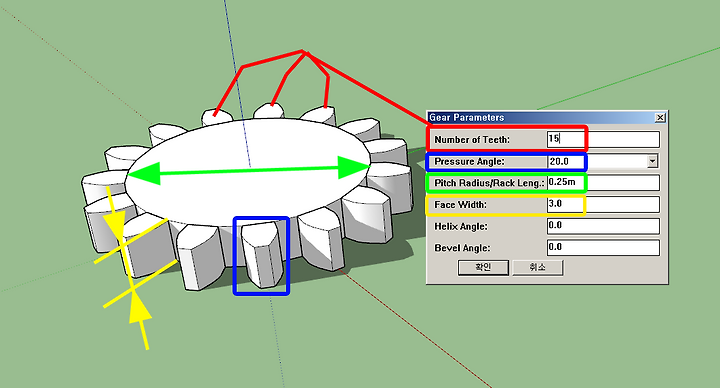Click the Pitch Radius/Rack Leng. field
Image resolution: width=720 pixels, height=388 pixels.
(x=603, y=182)
